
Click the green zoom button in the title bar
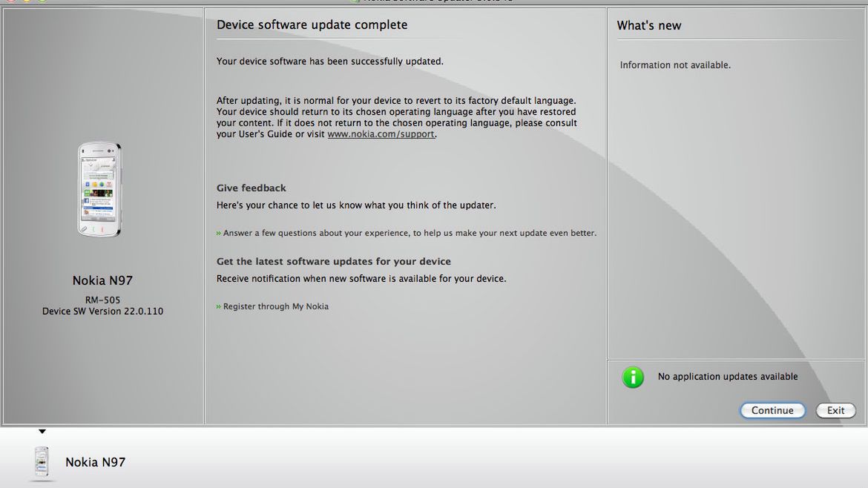(42, 2)
